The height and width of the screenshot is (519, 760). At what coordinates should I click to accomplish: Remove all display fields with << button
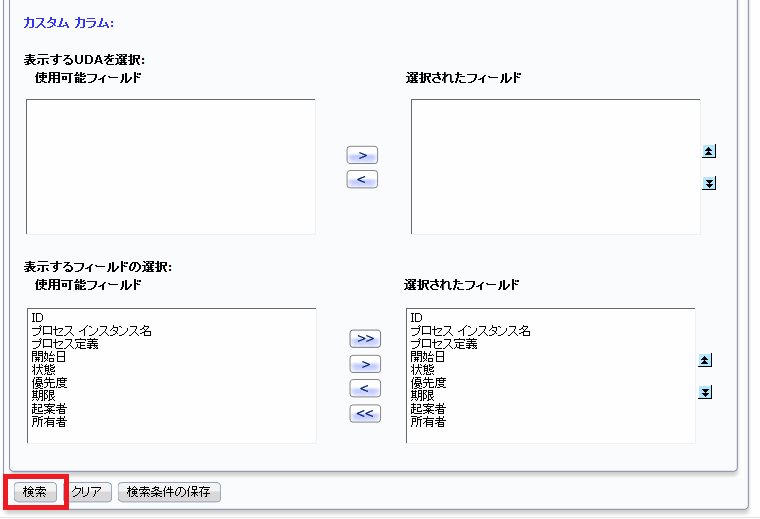[365, 414]
